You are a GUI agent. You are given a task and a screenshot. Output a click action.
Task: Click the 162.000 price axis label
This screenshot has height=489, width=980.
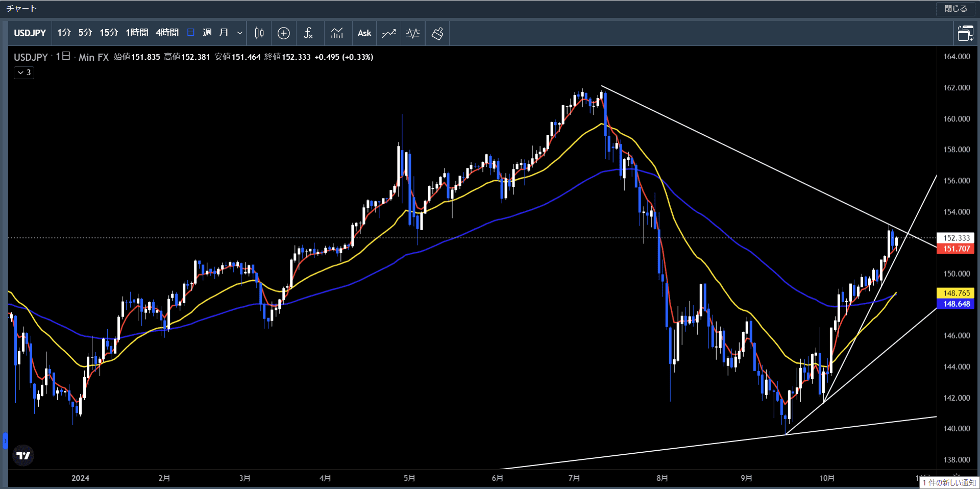tap(957, 88)
